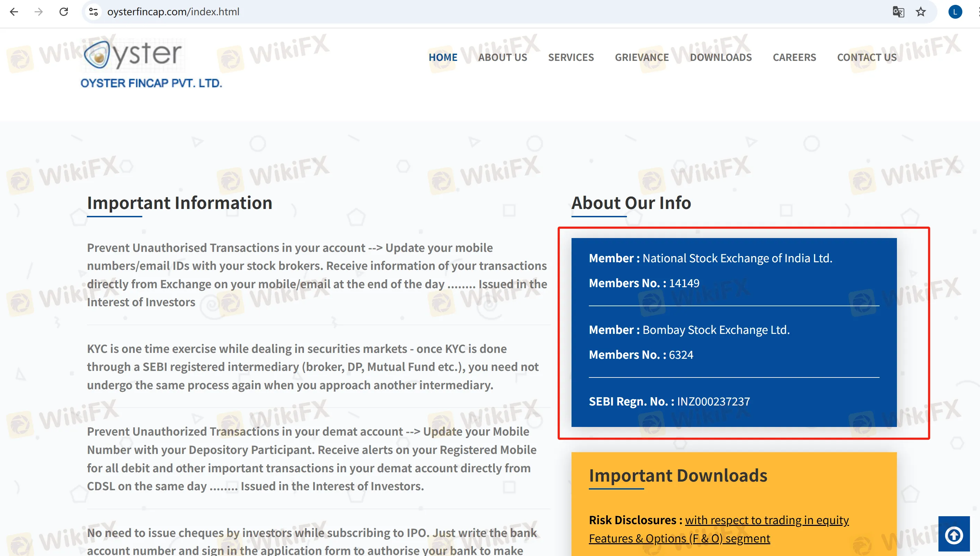Bookmark this page with star icon
The image size is (980, 556).
pos(921,12)
